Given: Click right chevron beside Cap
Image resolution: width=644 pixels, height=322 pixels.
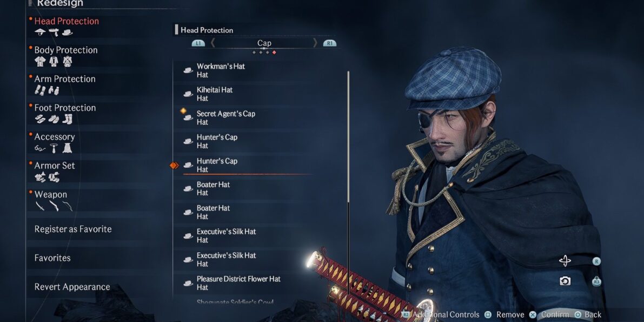Looking at the screenshot, I should coord(315,43).
